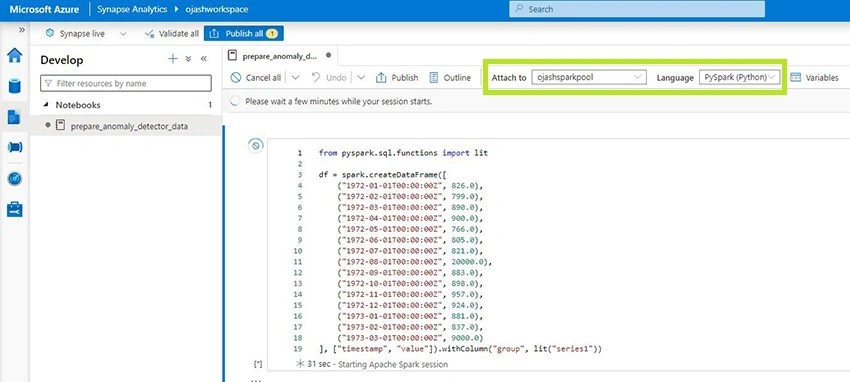The height and width of the screenshot is (382, 850).
Task: Click the Outline toolbar button
Action: [x=450, y=77]
